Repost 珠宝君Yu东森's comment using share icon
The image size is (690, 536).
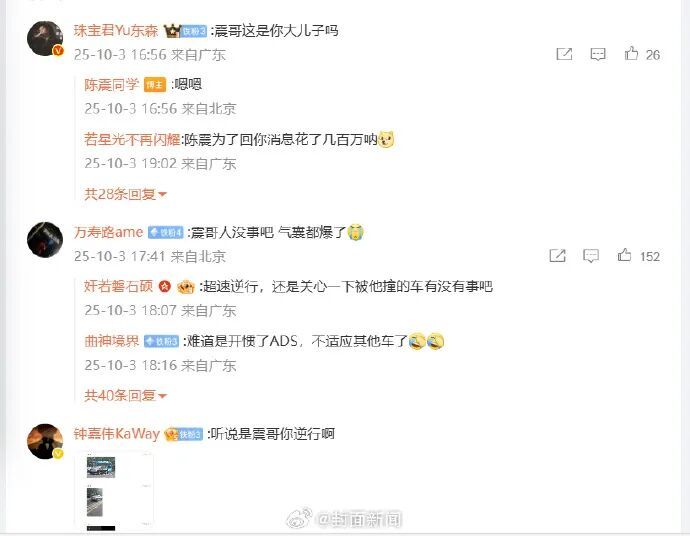pyautogui.click(x=564, y=54)
